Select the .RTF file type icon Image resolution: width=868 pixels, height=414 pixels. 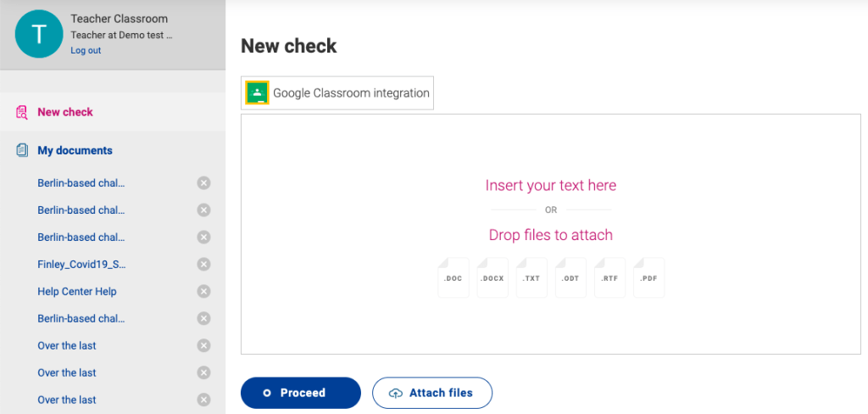tap(609, 277)
